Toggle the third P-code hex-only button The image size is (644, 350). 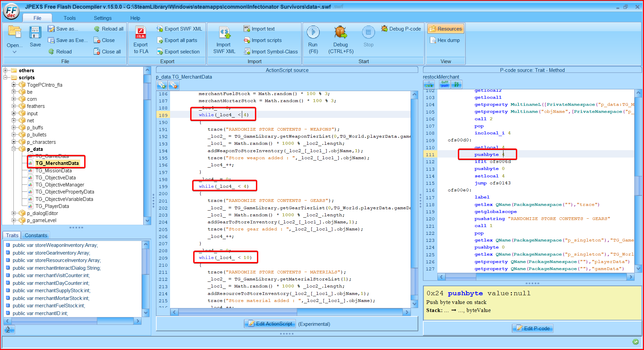pos(457,85)
